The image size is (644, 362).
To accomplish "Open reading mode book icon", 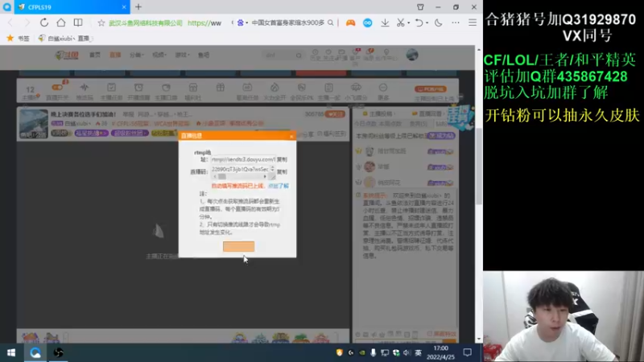I will click(78, 23).
